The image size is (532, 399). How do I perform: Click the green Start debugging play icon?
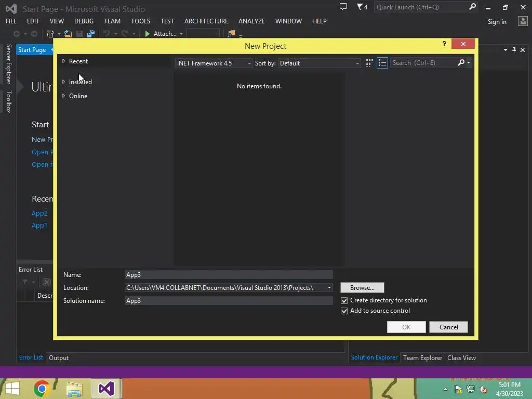(147, 34)
